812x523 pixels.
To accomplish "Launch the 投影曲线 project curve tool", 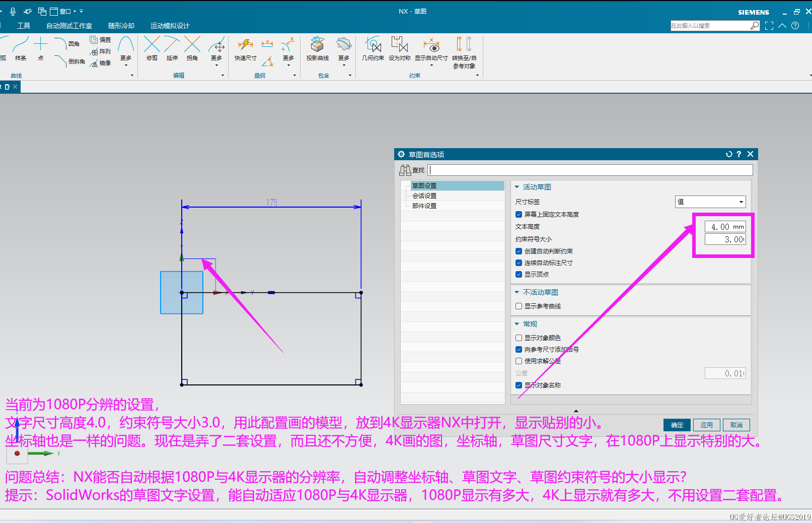I will click(x=317, y=49).
